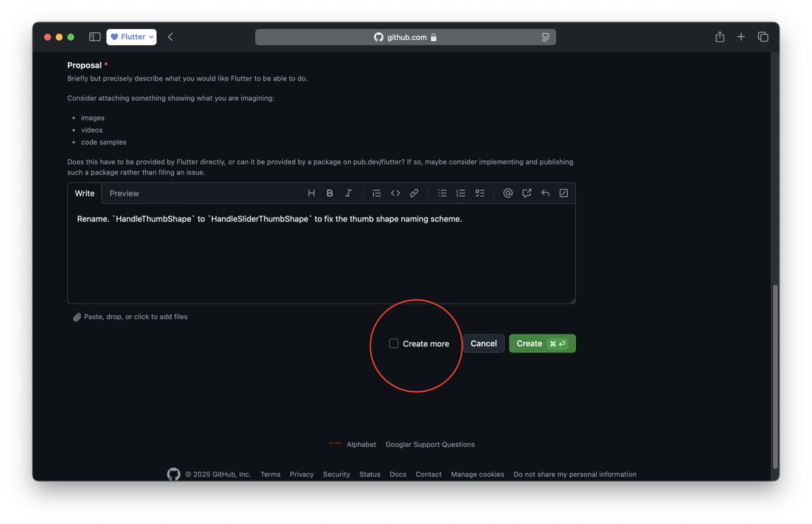Click the green Create button

click(x=542, y=343)
